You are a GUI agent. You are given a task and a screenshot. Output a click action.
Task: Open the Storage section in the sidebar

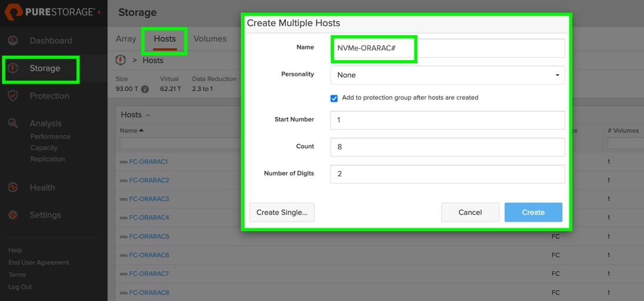tap(45, 68)
